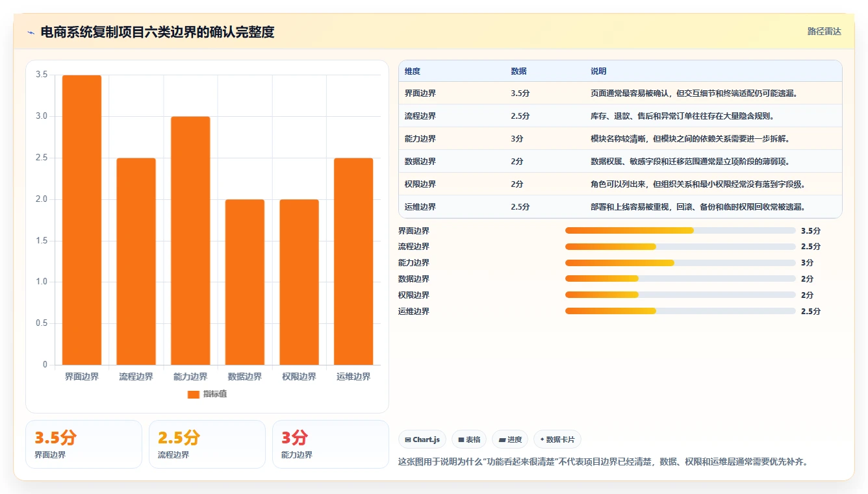Click the 数据边界 progress bar
This screenshot has height=494, width=868.
pos(680,279)
